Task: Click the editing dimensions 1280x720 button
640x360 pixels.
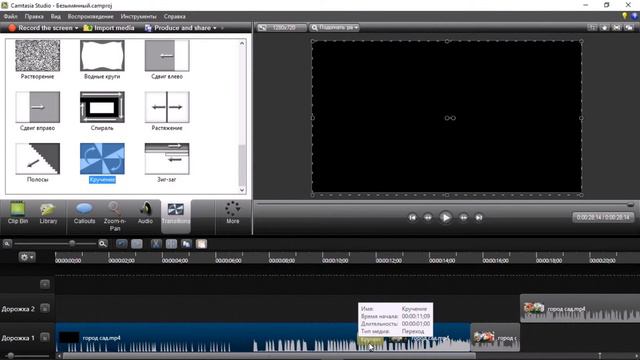Action: pyautogui.click(x=281, y=28)
